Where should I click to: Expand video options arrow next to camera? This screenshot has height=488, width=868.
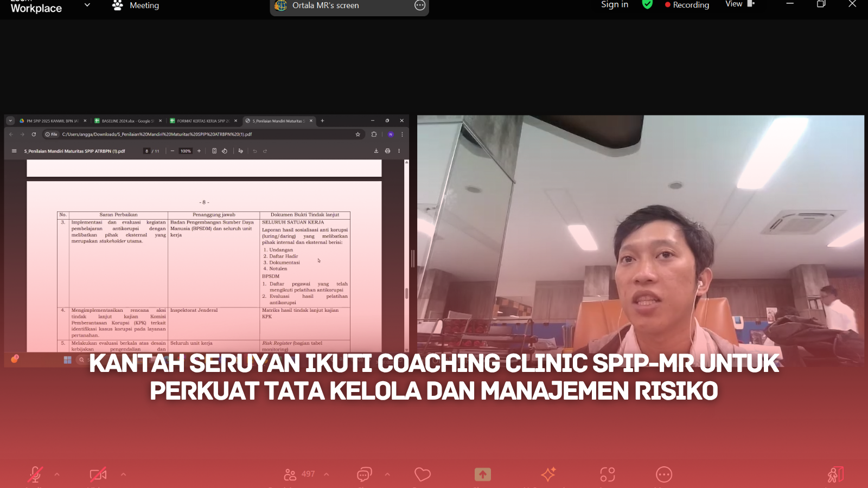click(123, 474)
